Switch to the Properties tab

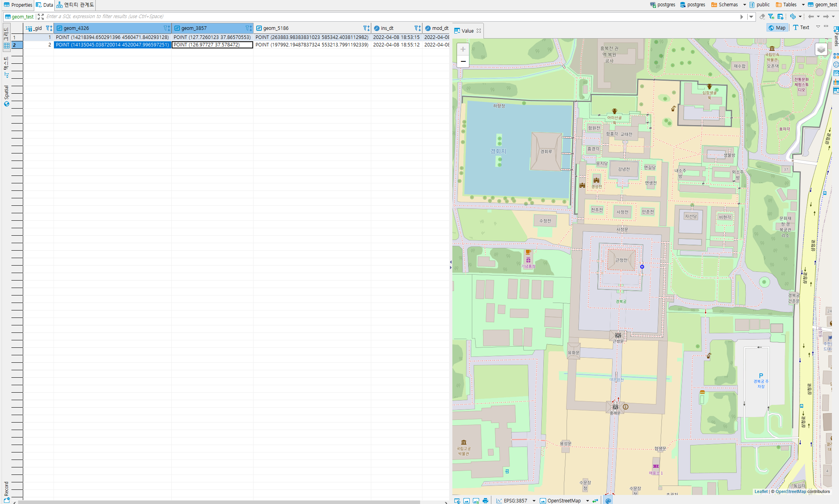[x=18, y=5]
